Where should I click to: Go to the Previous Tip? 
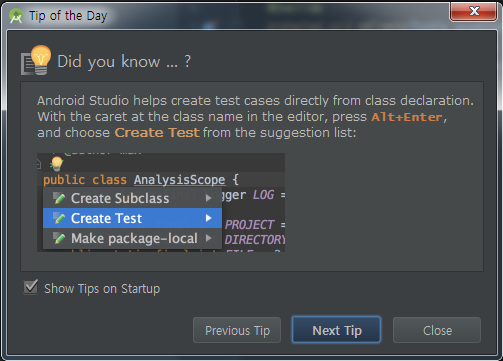(237, 330)
